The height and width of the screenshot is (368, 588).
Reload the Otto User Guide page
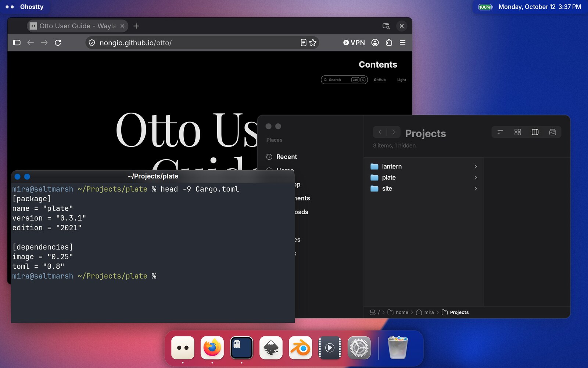[x=58, y=43]
